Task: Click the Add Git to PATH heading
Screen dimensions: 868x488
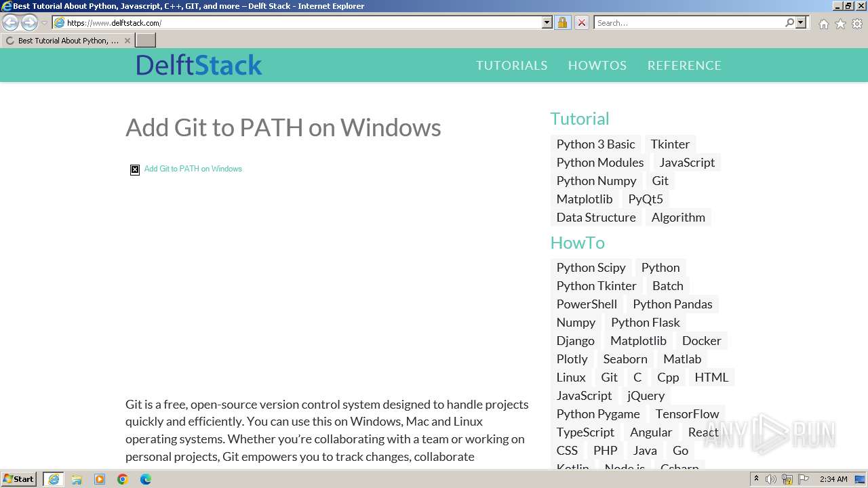Action: click(283, 127)
